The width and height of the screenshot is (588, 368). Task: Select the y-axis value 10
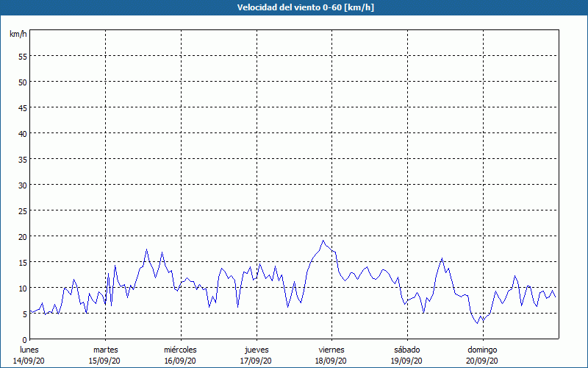tap(23, 289)
